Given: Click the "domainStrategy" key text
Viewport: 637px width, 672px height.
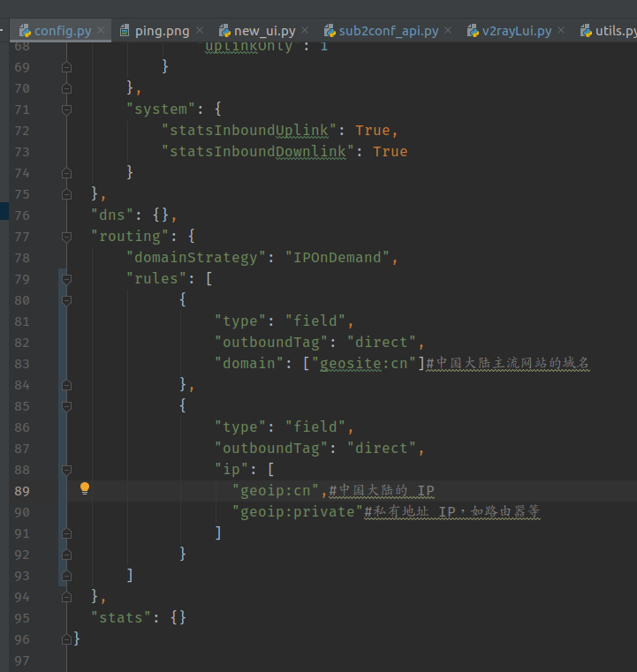Looking at the screenshot, I should pyautogui.click(x=196, y=258).
